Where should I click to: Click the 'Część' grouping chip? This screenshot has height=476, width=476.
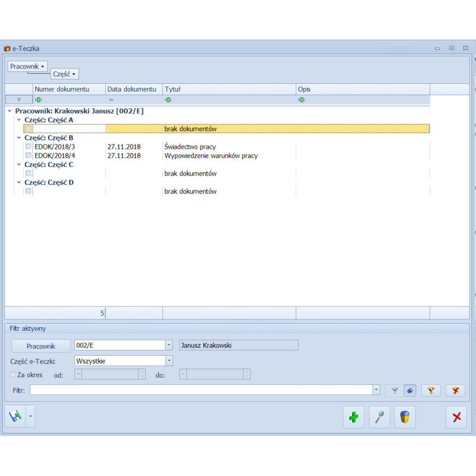pos(64,74)
